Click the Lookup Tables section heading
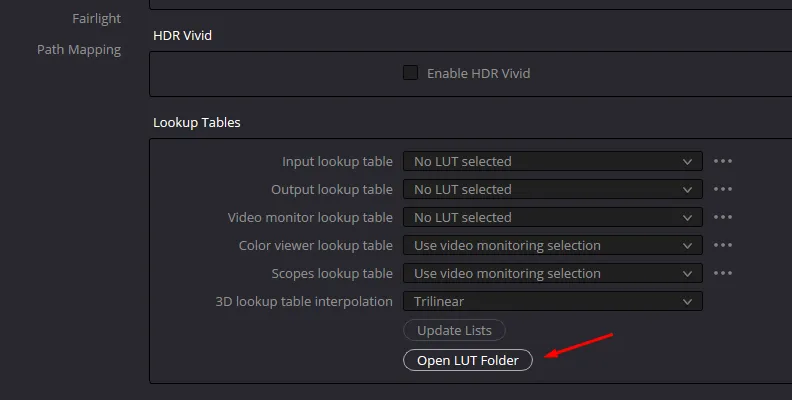This screenshot has height=400, width=792. pyautogui.click(x=196, y=122)
